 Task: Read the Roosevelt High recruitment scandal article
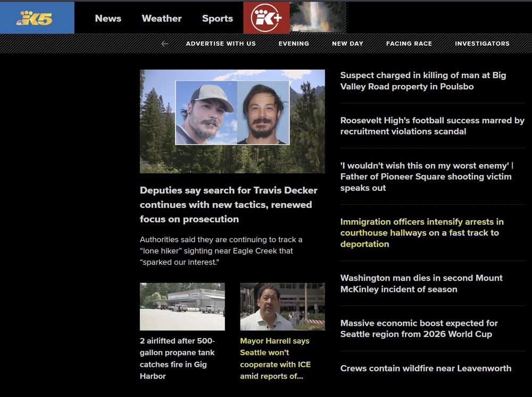[x=432, y=126]
